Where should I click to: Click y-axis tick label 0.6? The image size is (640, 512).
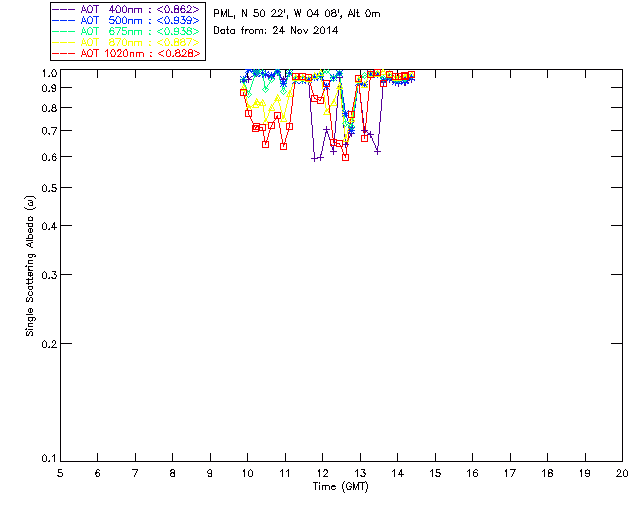click(x=49, y=157)
